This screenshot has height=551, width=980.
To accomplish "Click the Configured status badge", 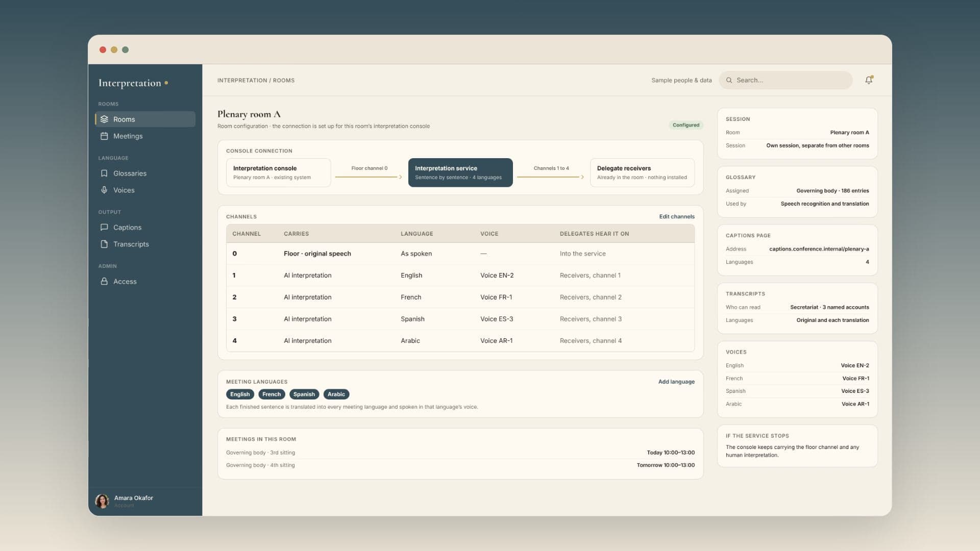I will [x=686, y=125].
